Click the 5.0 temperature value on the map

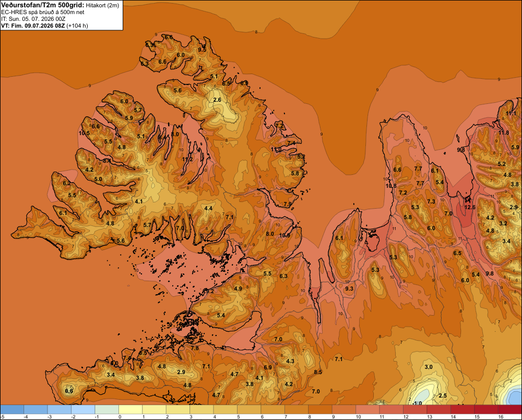(x=98, y=179)
